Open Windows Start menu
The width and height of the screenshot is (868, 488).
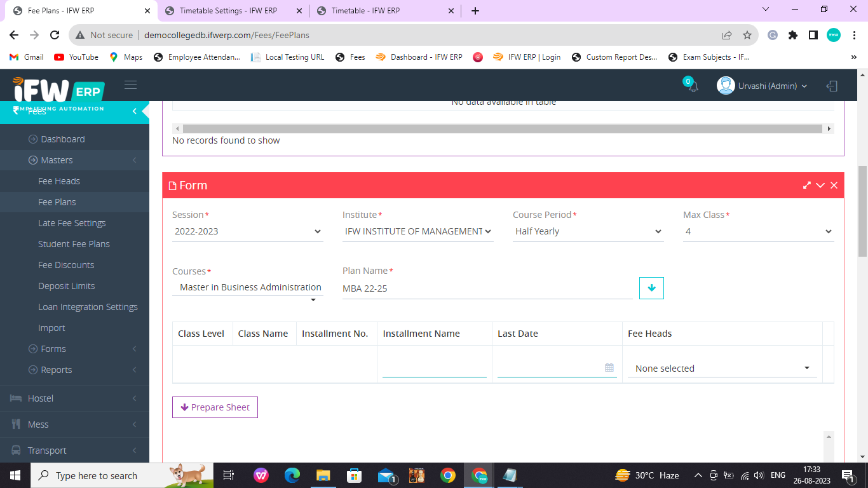15,475
